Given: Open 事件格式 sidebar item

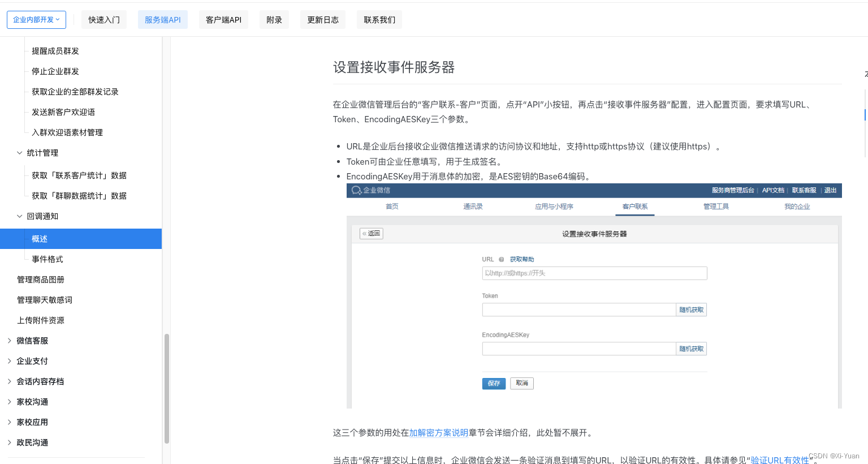Looking at the screenshot, I should (x=47, y=259).
